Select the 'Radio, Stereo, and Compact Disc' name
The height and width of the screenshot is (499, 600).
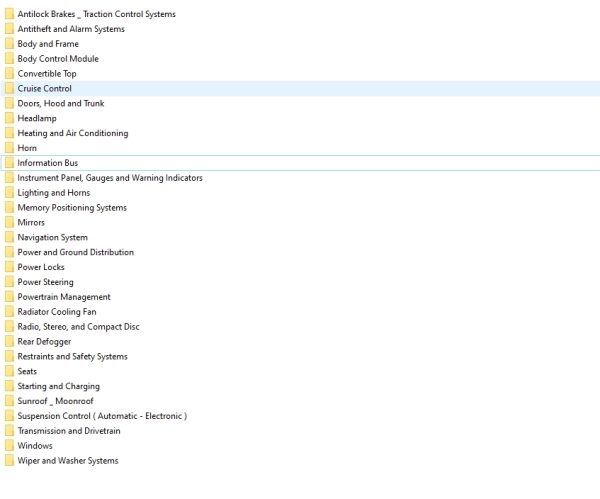point(78,327)
